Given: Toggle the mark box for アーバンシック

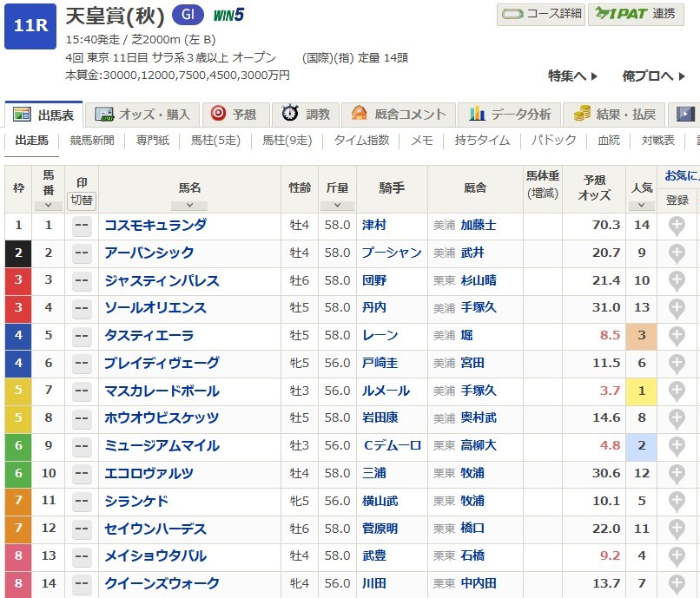Looking at the screenshot, I should coord(82,253).
